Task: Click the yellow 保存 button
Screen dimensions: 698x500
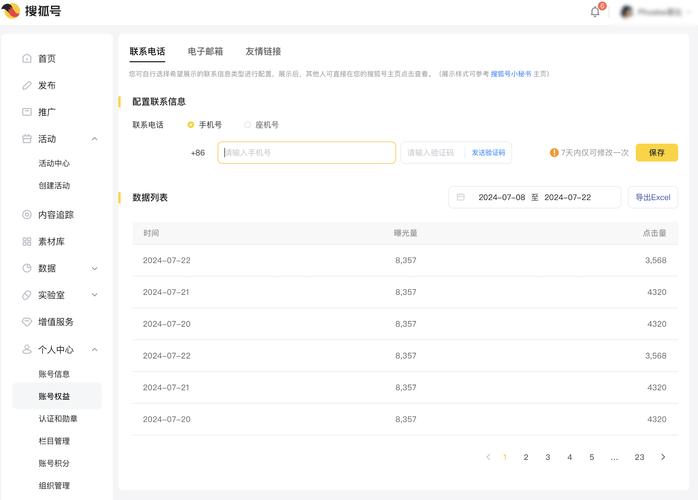Action: tap(657, 153)
